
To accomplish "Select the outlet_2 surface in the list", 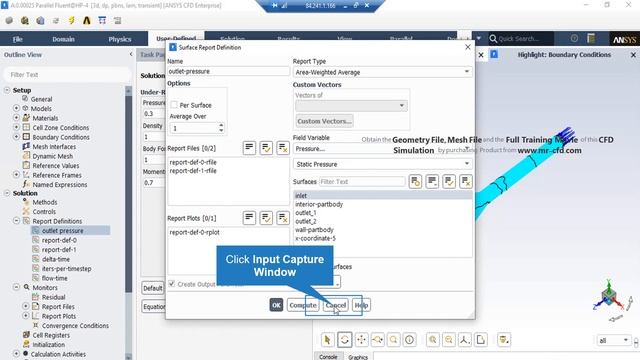I will [306, 221].
